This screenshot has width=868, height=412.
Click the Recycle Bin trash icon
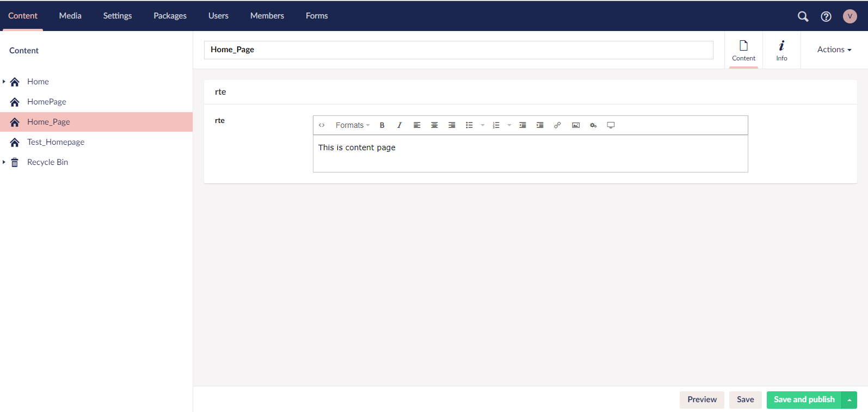[x=15, y=162]
